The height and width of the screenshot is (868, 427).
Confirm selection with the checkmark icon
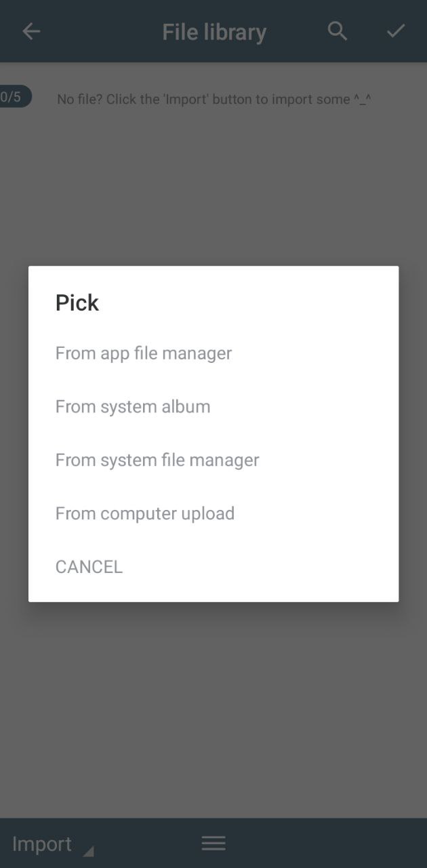pos(396,31)
